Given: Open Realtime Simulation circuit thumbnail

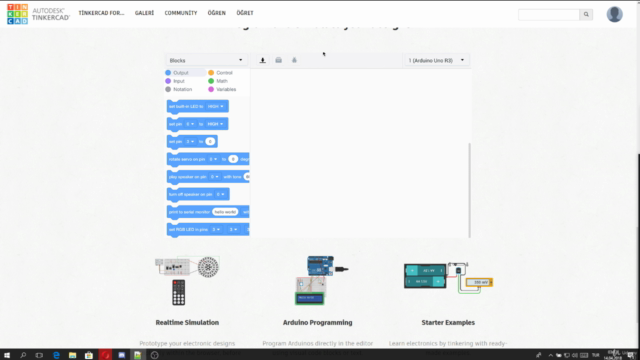Looking at the screenshot, I should click(x=187, y=280).
